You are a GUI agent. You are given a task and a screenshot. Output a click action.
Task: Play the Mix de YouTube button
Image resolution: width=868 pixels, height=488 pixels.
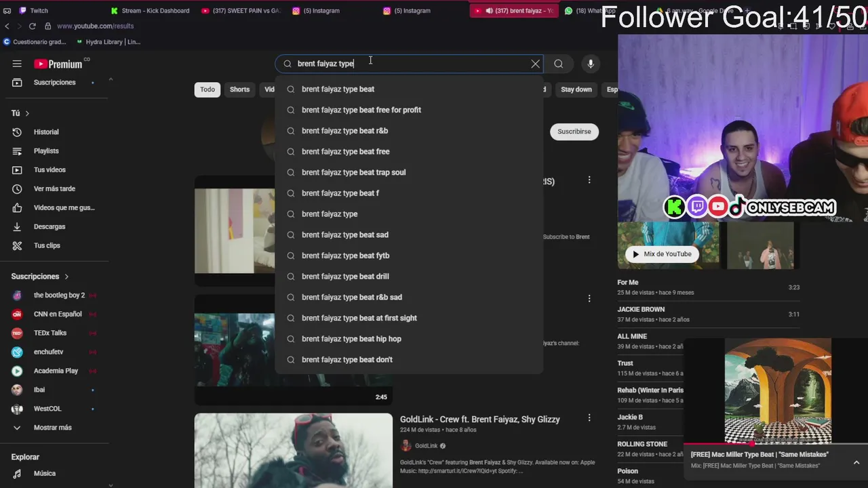663,254
